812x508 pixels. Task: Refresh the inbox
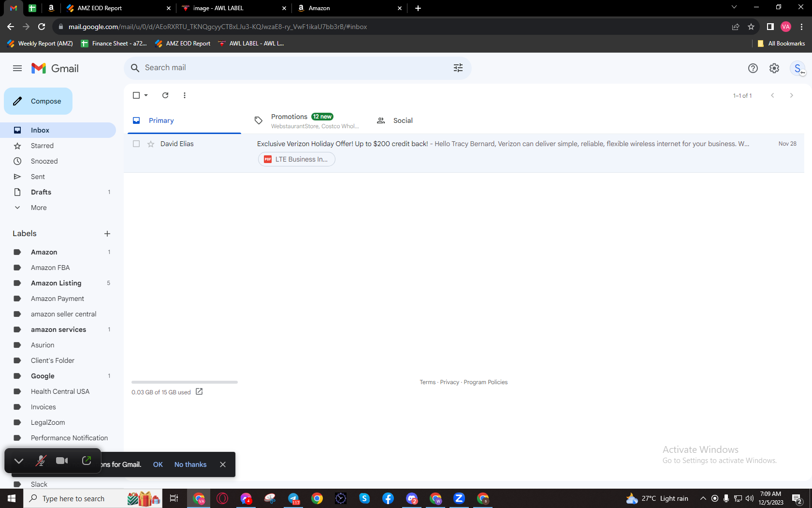165,95
